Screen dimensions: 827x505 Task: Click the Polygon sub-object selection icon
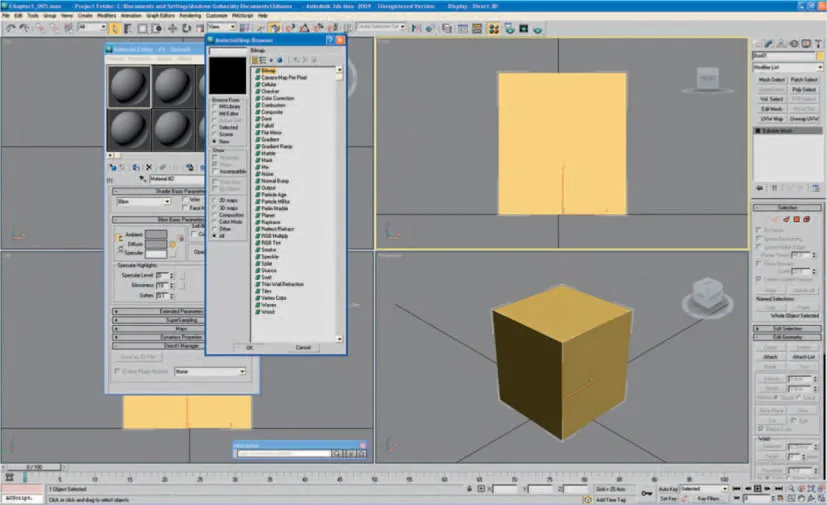click(x=795, y=218)
